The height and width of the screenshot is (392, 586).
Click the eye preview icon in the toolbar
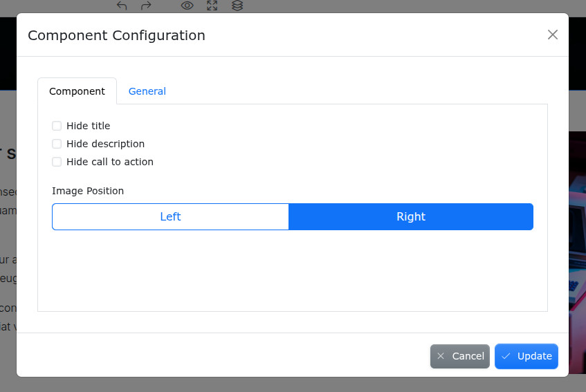tap(187, 6)
